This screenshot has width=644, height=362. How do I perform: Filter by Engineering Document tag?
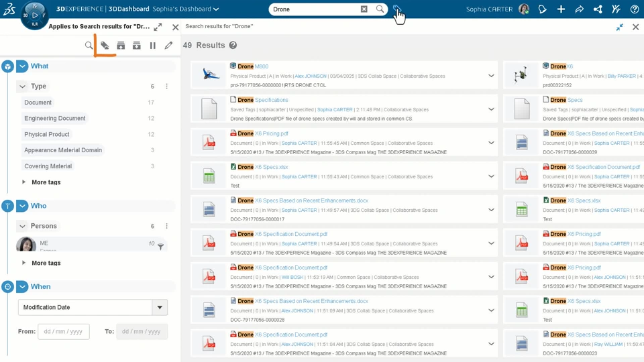54,118
